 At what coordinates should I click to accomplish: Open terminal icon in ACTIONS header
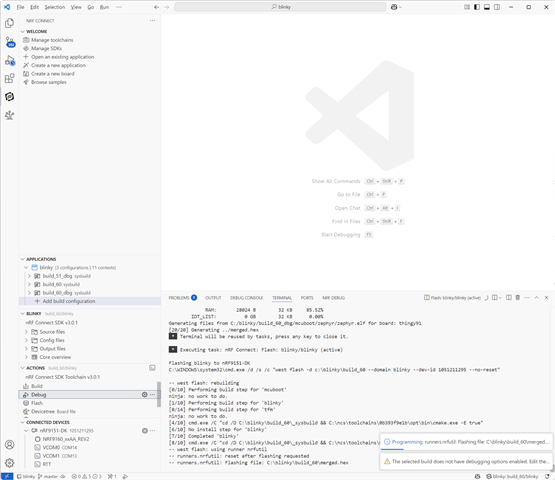pos(152,368)
